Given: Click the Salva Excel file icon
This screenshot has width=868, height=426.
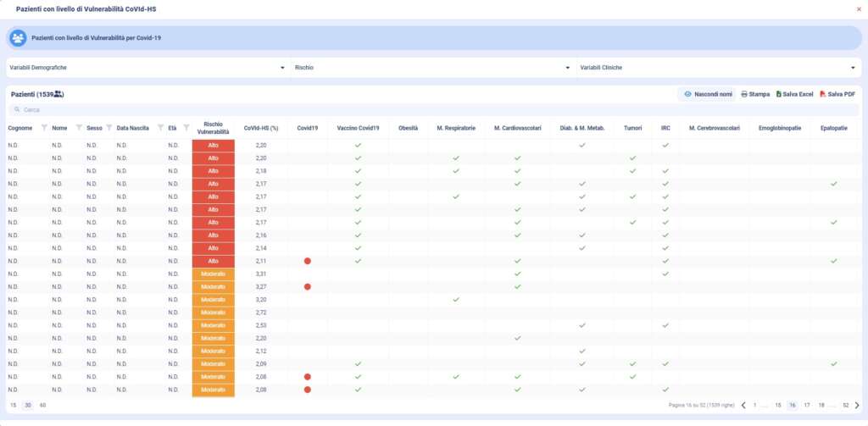Looking at the screenshot, I should click(x=780, y=94).
